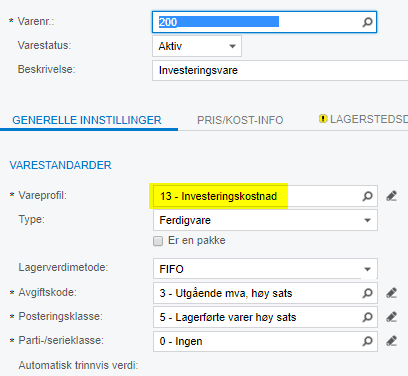This screenshot has height=376, width=408.
Task: Click warning icon on Lagersteds tab
Action: 323,119
